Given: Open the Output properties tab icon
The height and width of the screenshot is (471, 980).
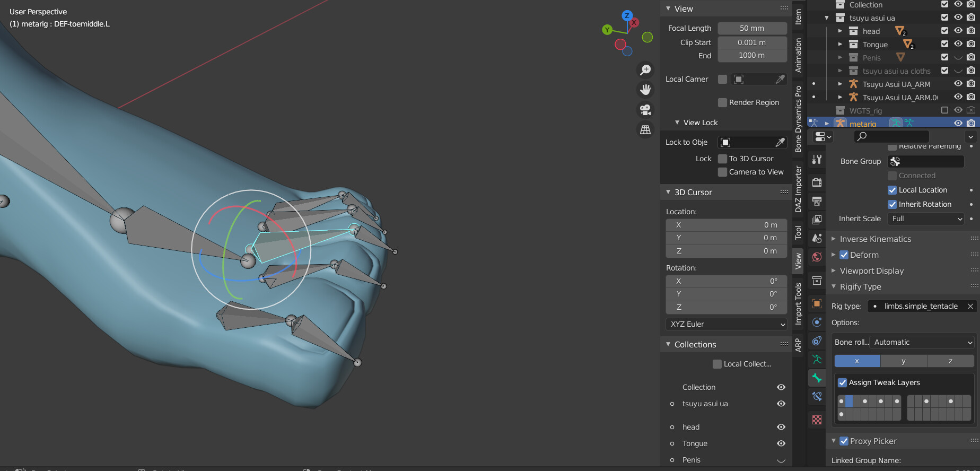Looking at the screenshot, I should tap(817, 201).
